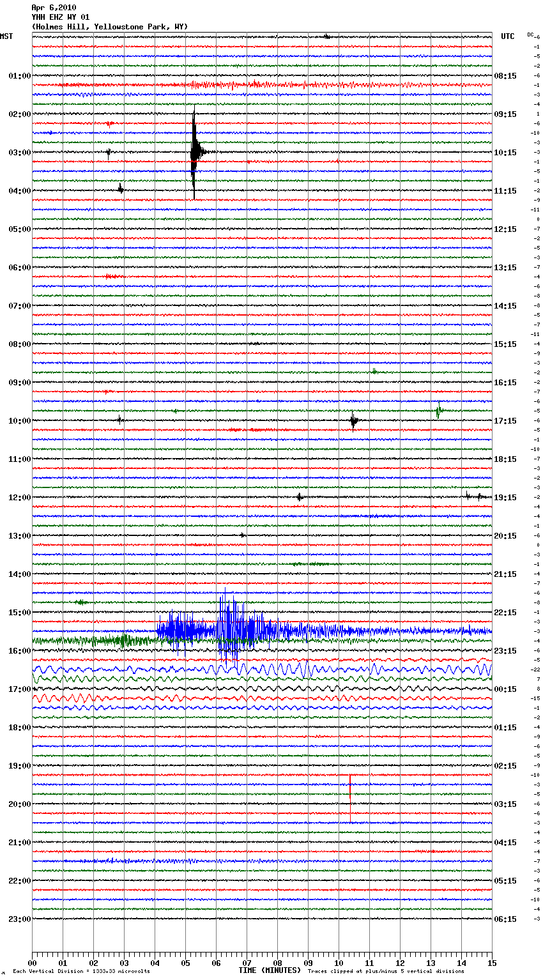Click the 20:00 MST hour label
This screenshot has width=543, height=980.
click(19, 804)
